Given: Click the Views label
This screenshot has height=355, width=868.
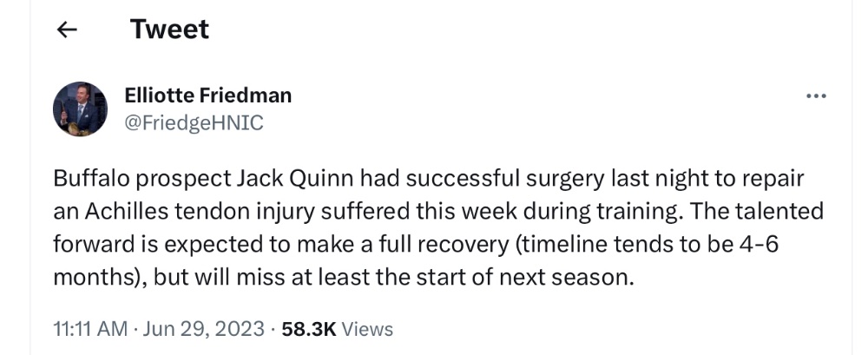Looking at the screenshot, I should coord(367,329).
